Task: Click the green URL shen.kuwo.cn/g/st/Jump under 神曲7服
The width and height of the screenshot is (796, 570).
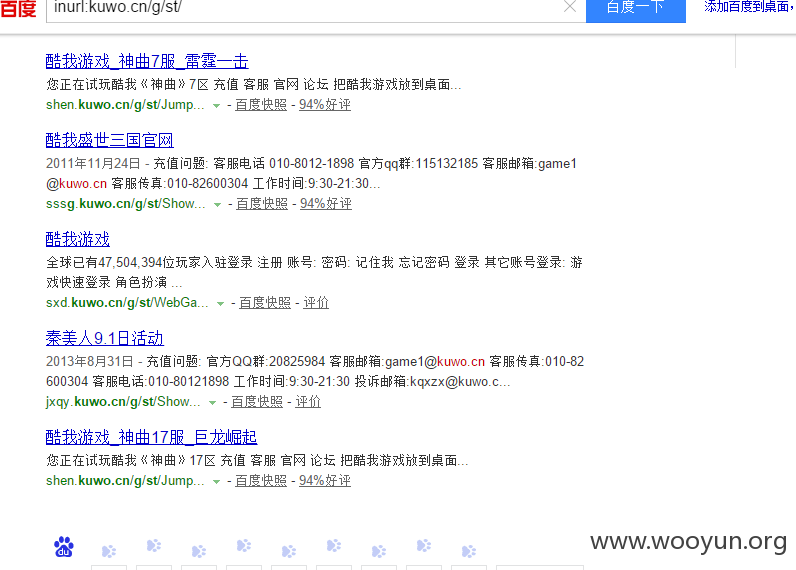Action: (125, 105)
